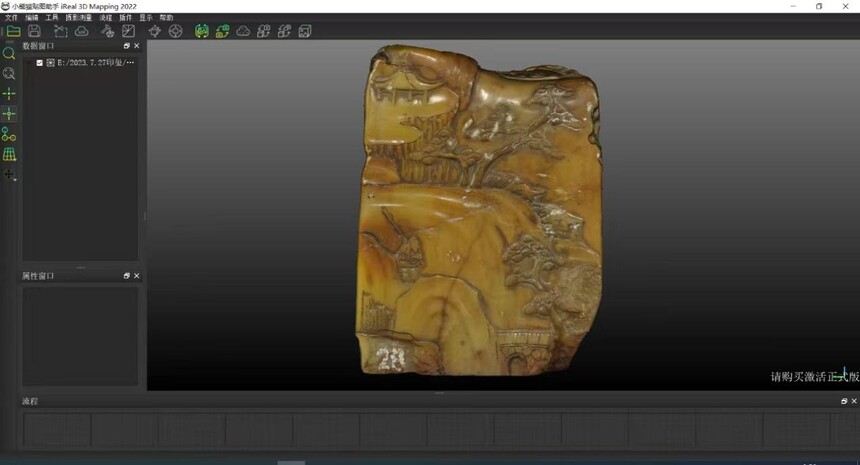The image size is (860, 465).
Task: Open the 文件 menu
Action: (11, 18)
